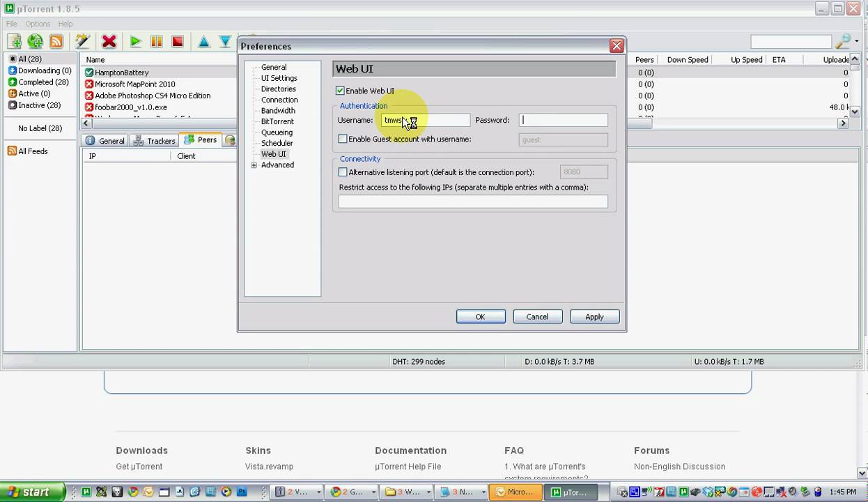Click the toolbar search input box

[x=791, y=42]
